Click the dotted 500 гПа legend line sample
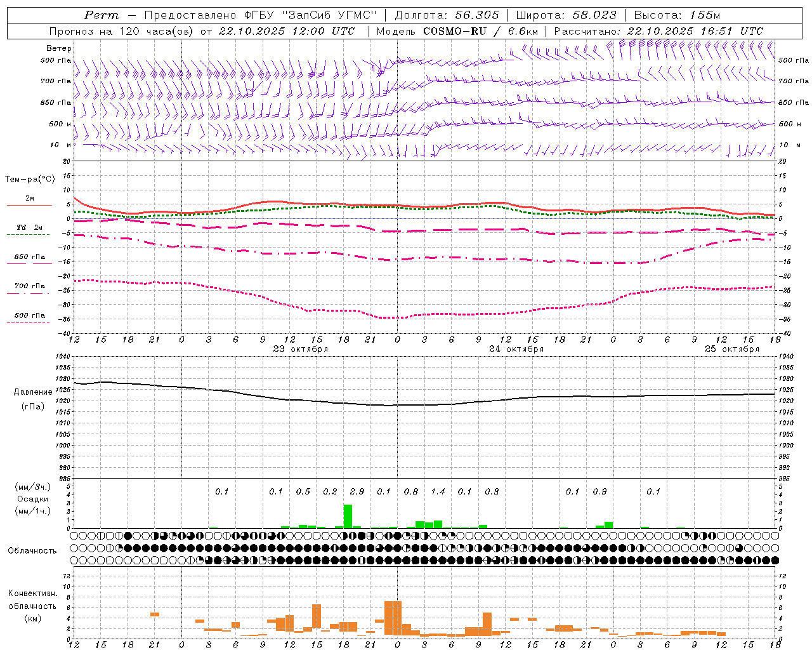This screenshot has width=812, height=650. (28, 322)
